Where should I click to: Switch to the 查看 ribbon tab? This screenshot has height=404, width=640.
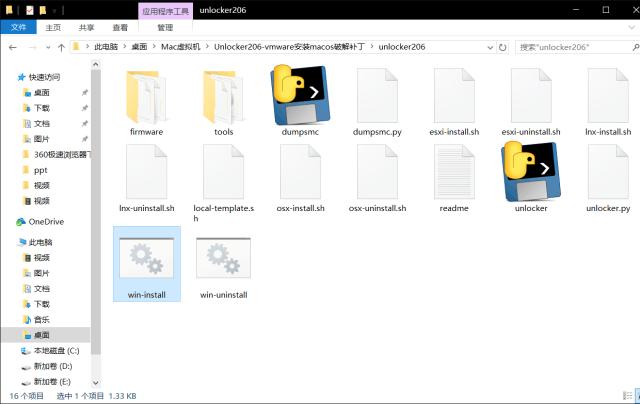tap(120, 27)
